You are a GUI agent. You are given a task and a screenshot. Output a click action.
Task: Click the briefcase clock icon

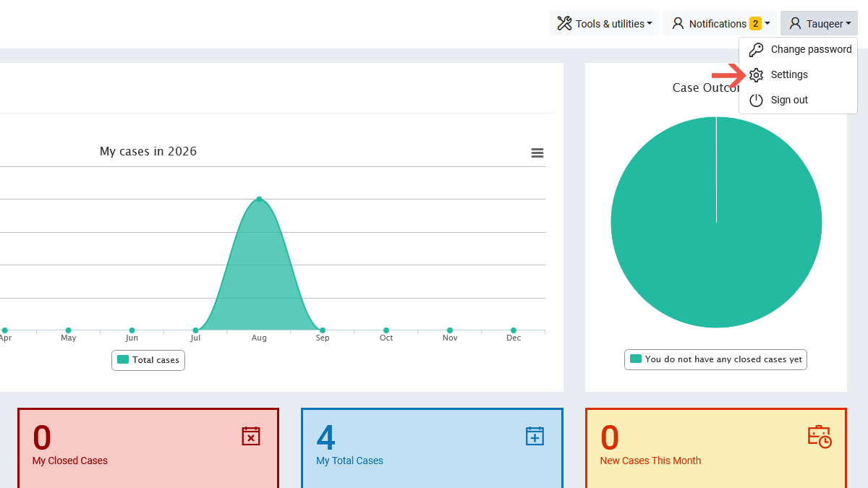click(x=820, y=437)
